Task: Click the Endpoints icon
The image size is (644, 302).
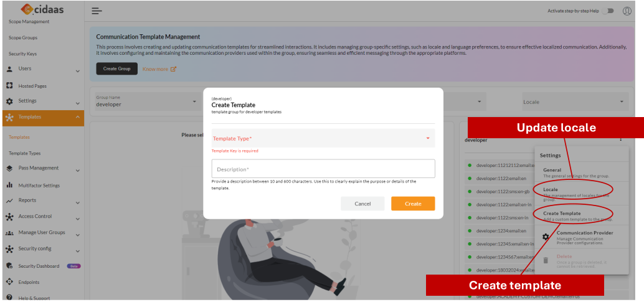Action: point(9,282)
